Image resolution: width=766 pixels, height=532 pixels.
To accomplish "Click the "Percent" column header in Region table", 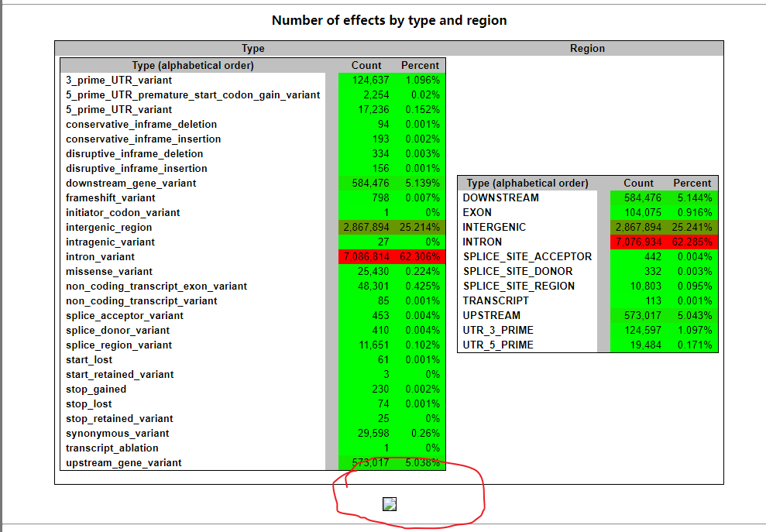I will pyautogui.click(x=692, y=183).
